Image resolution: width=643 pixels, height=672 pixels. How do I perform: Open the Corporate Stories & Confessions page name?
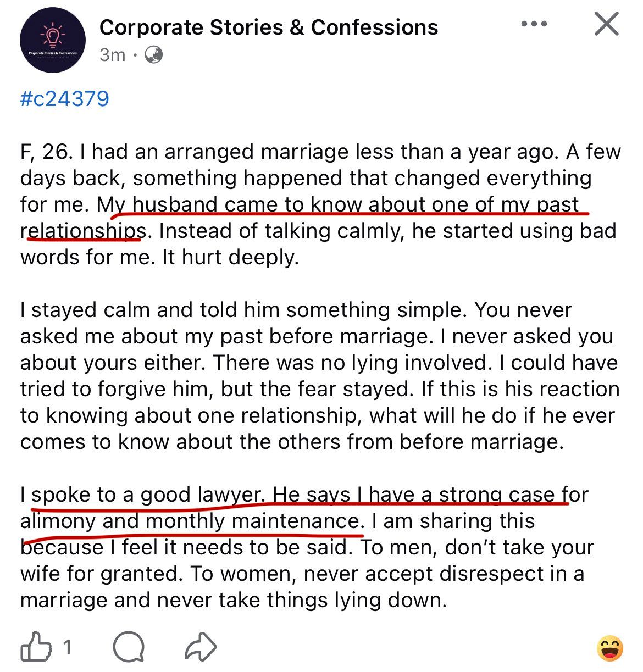click(x=269, y=27)
